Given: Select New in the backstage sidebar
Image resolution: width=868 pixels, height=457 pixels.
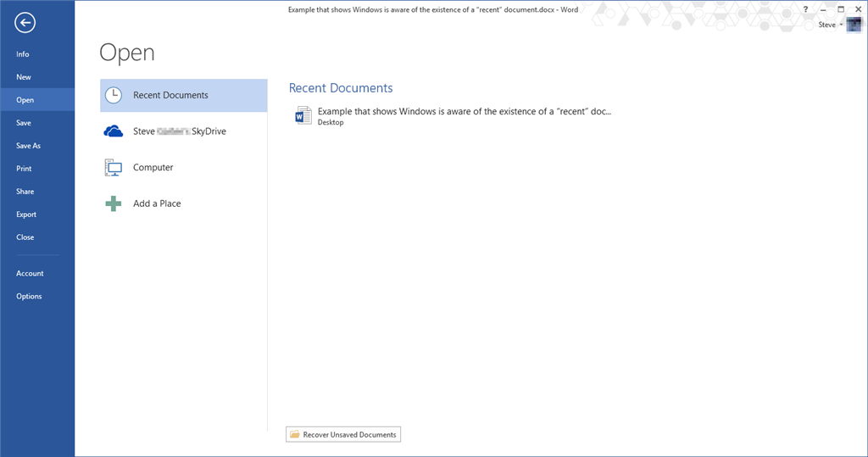Looking at the screenshot, I should 37,77.
